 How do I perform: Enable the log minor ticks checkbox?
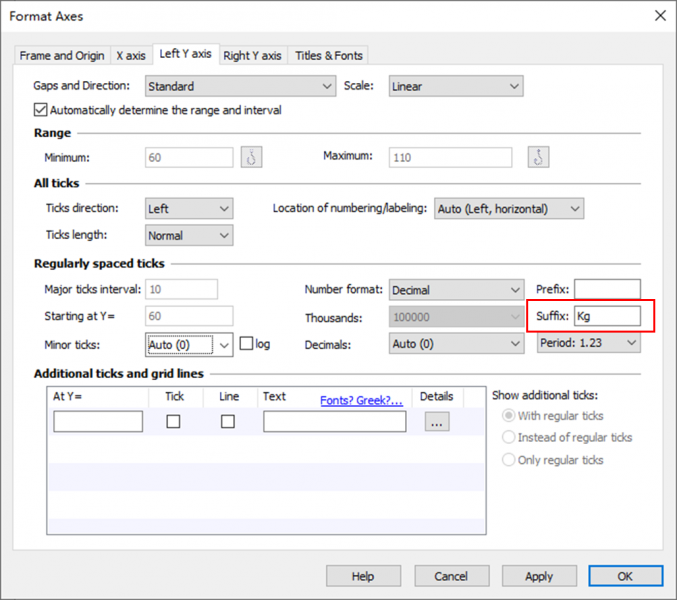246,344
